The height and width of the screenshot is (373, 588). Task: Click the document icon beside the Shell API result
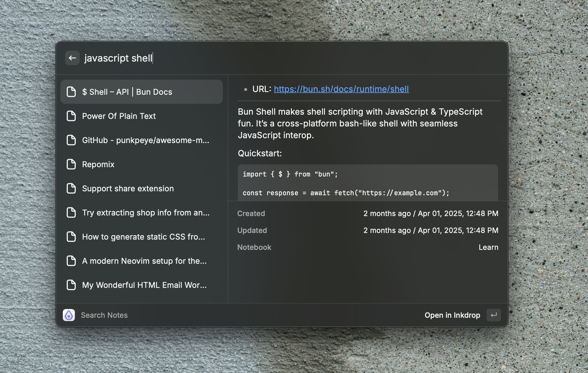(71, 92)
